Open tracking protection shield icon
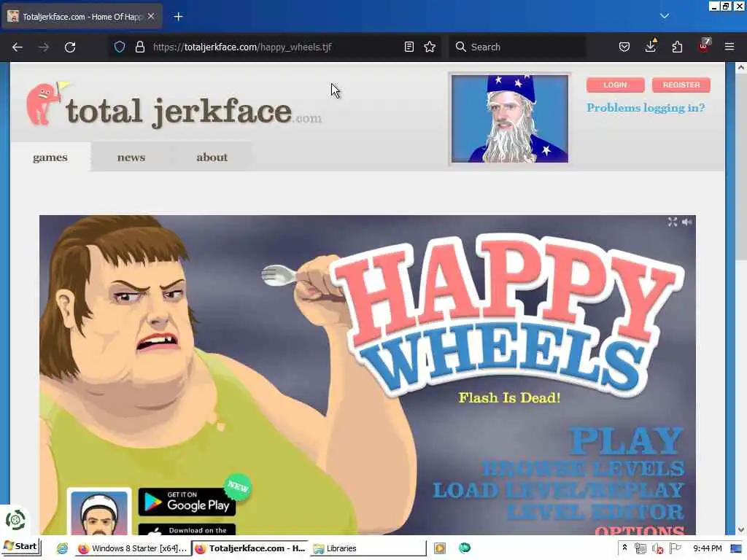This screenshot has height=560, width=747. (120, 47)
